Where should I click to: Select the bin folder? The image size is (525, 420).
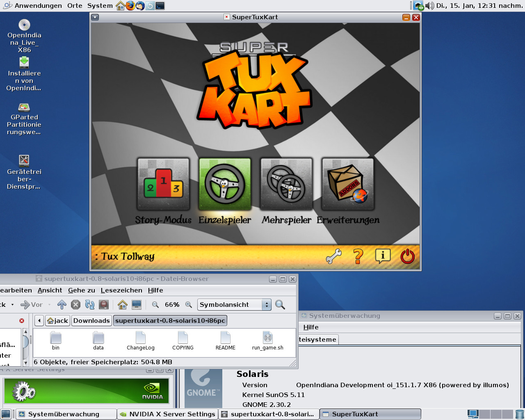click(56, 341)
